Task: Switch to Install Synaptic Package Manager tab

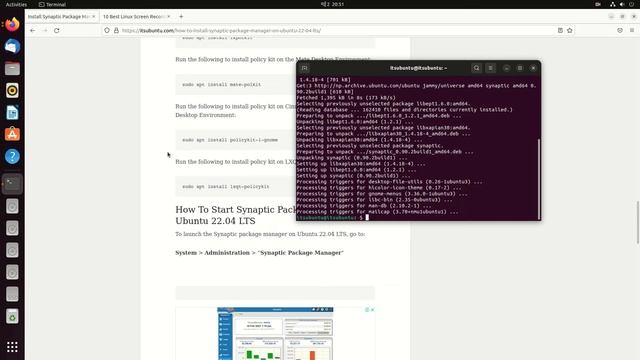Action: pos(58,17)
